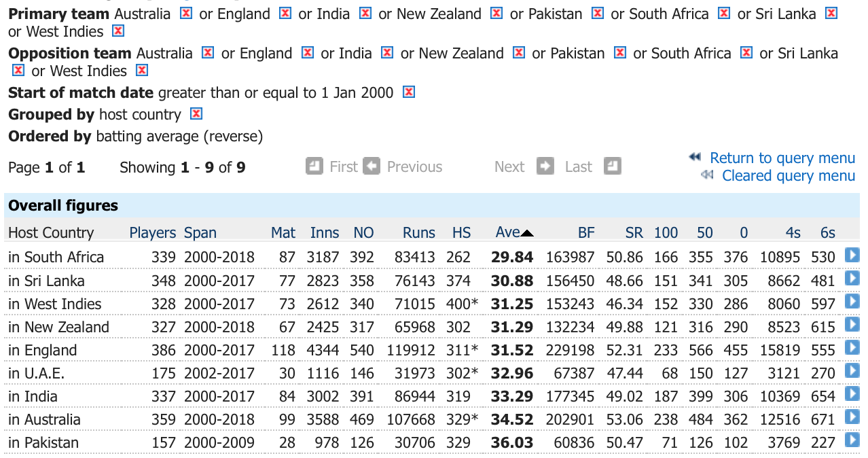Remove the grouped by host country filter
Viewport: 868px width, 458px height.
coord(196,113)
